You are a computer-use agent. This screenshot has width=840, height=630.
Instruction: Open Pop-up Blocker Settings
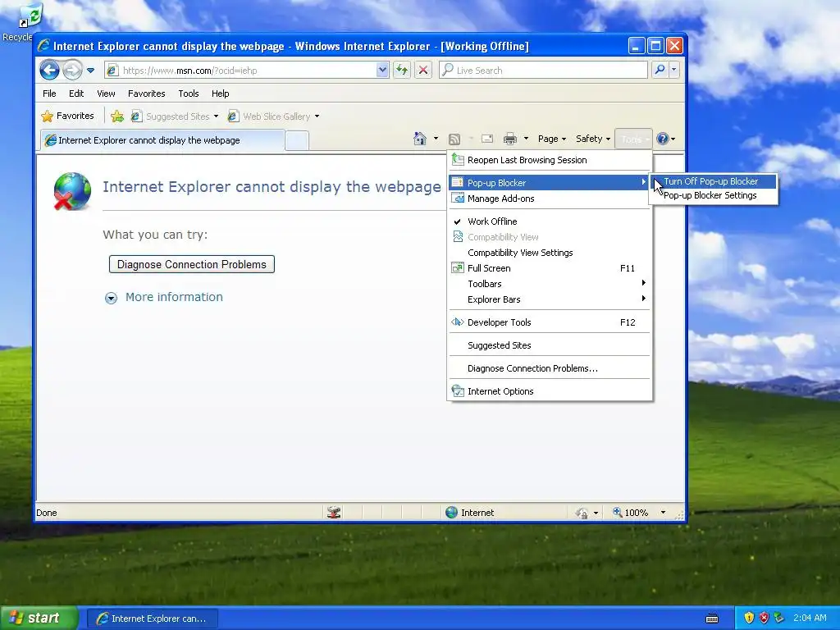click(713, 195)
